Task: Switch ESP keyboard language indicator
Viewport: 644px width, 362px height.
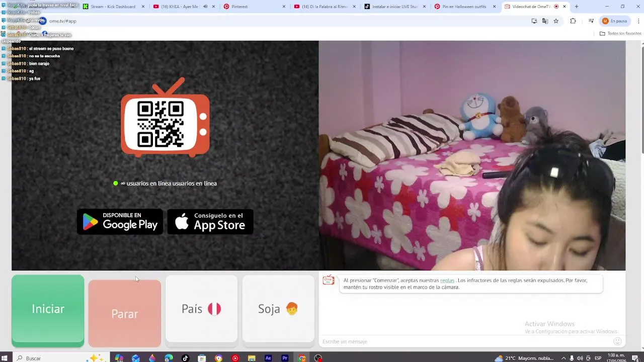Action: [598, 358]
